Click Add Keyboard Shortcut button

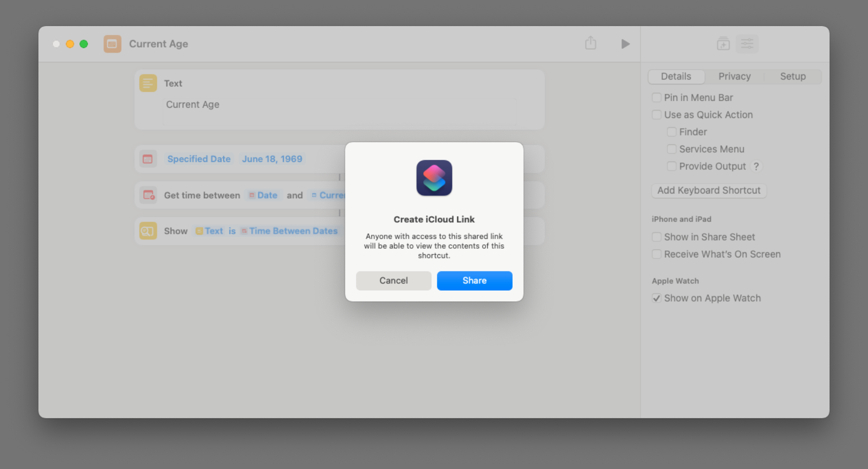pyautogui.click(x=708, y=190)
